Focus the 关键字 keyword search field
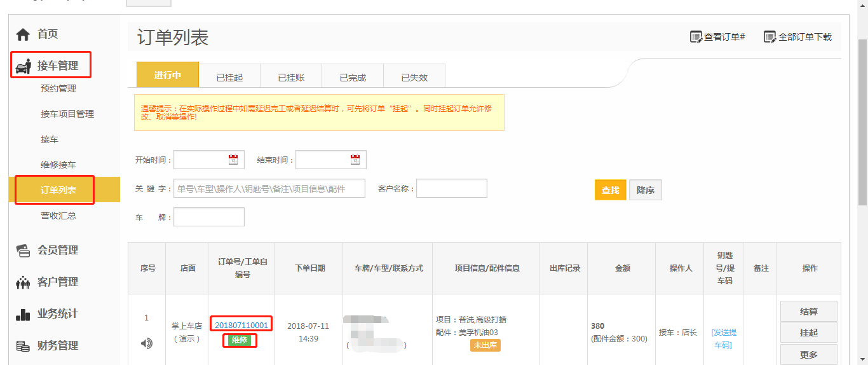The height and width of the screenshot is (365, 868). point(269,189)
